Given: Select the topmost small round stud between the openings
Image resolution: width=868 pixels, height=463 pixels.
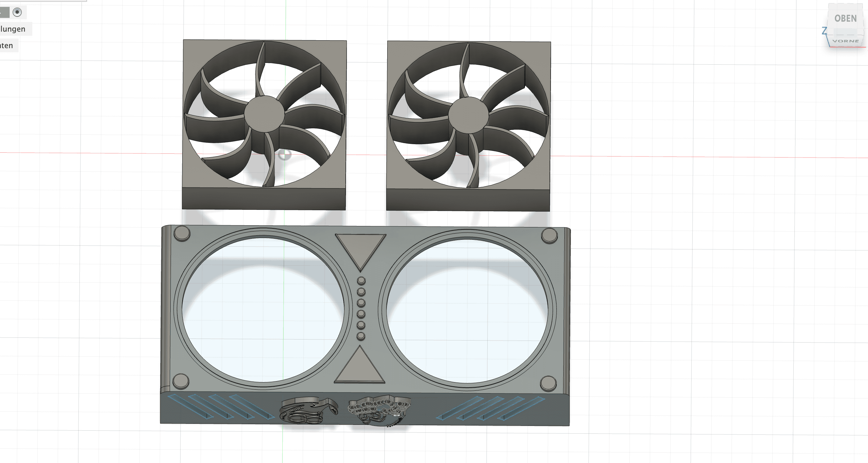Looking at the screenshot, I should point(361,281).
